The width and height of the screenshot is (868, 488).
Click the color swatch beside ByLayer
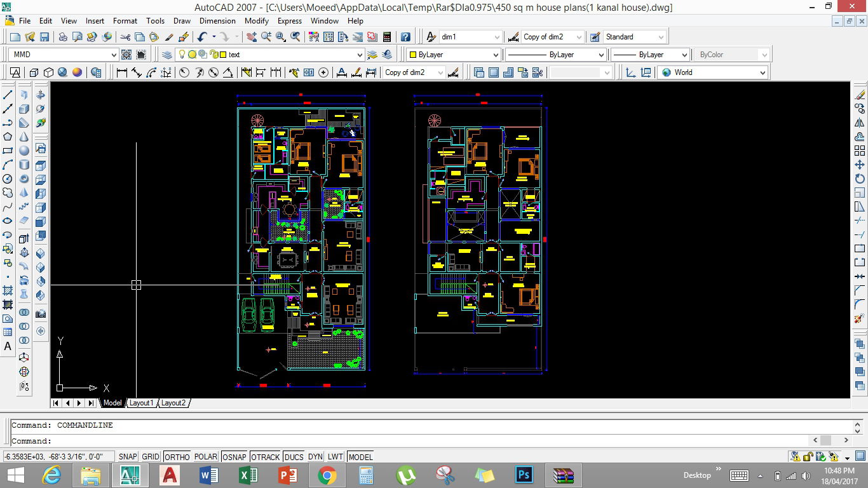tap(412, 55)
